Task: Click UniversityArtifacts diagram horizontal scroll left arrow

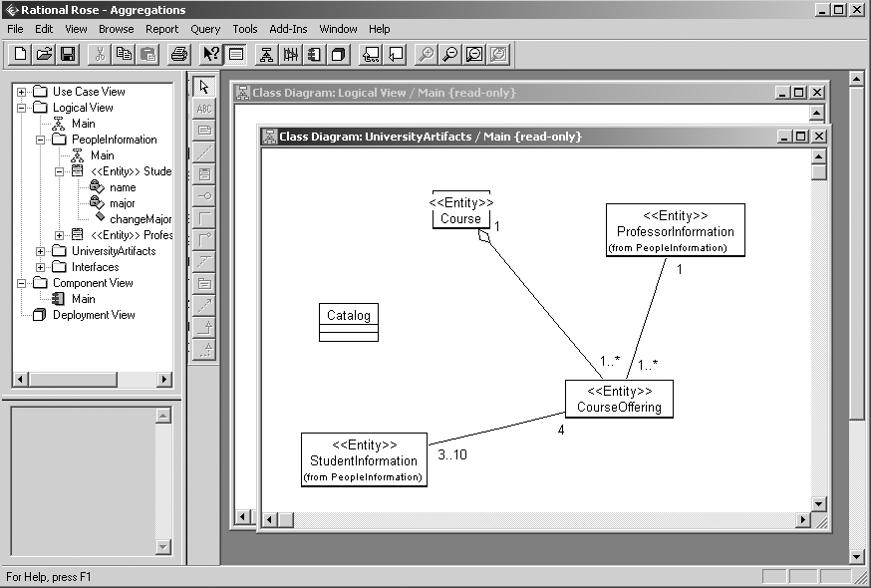Action: [269, 520]
